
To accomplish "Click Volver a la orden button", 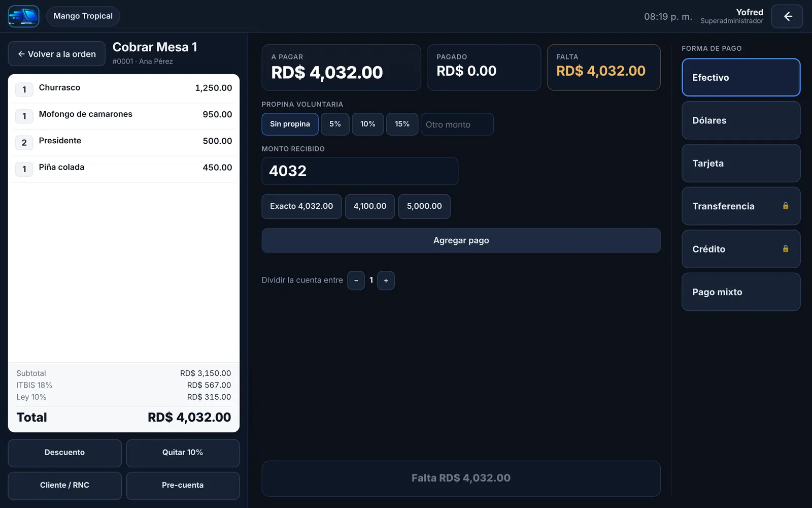I will (x=56, y=54).
